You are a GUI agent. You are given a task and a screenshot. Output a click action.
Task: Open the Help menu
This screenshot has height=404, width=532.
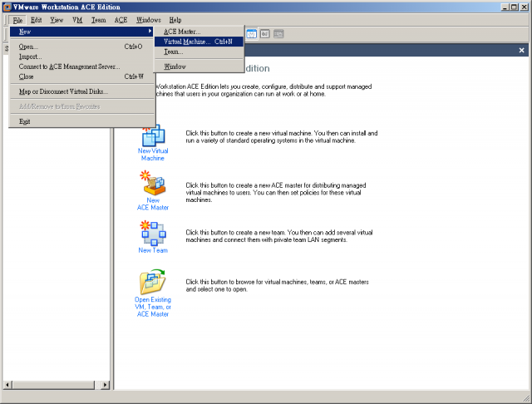click(x=175, y=20)
